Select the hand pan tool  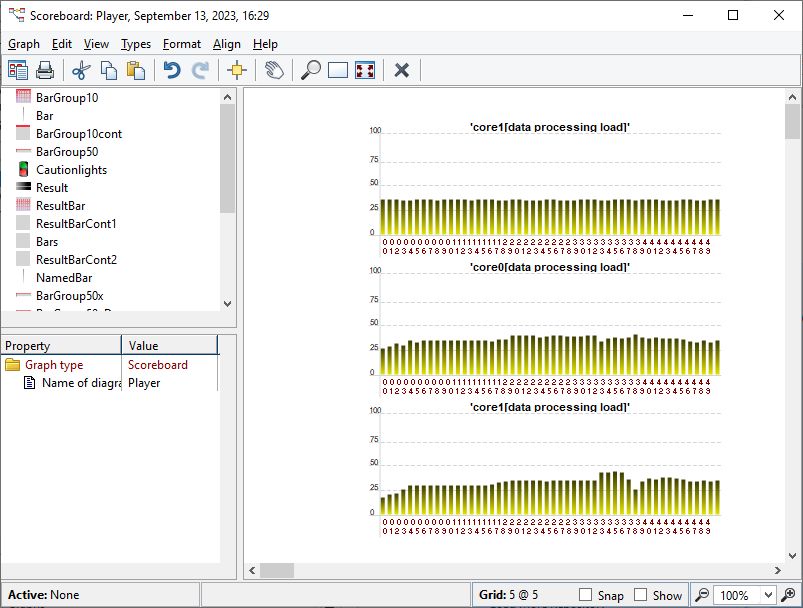pos(273,70)
